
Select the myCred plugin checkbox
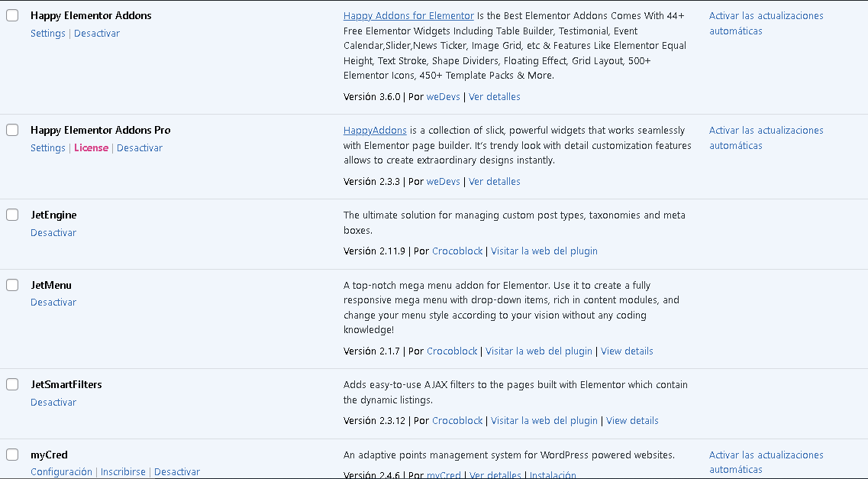tap(12, 455)
